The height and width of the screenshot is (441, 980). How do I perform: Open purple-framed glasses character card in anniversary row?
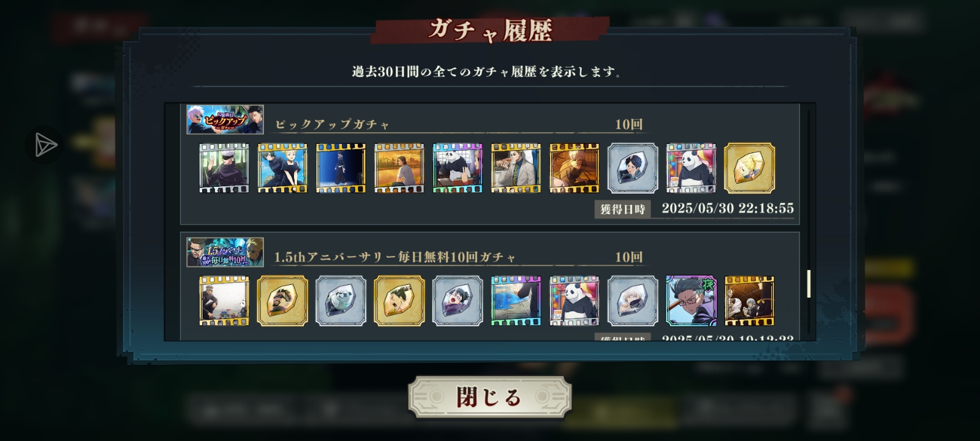[691, 301]
